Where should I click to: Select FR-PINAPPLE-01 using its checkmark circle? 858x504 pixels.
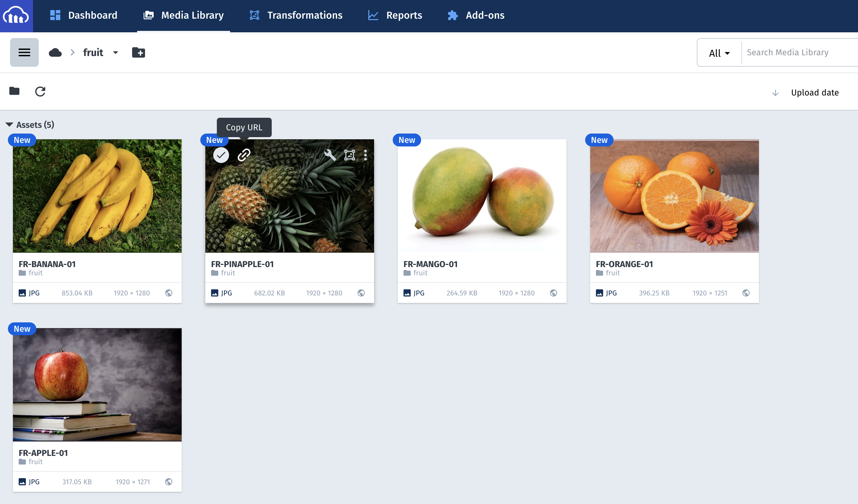tap(221, 155)
